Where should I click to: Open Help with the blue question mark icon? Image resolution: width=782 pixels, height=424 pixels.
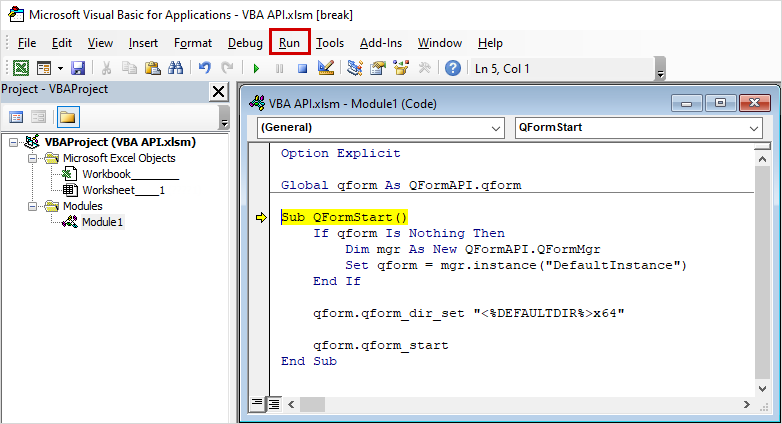452,69
